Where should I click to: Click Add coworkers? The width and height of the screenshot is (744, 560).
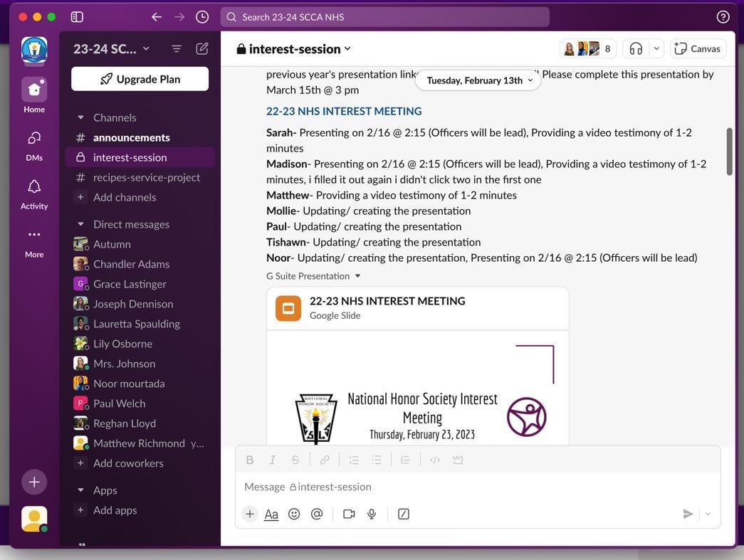(140, 463)
